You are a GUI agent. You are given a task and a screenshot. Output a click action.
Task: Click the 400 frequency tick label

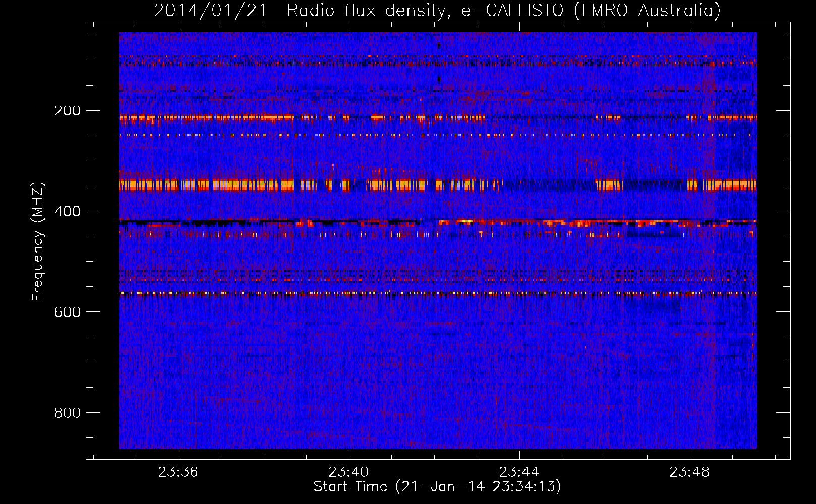click(x=68, y=211)
